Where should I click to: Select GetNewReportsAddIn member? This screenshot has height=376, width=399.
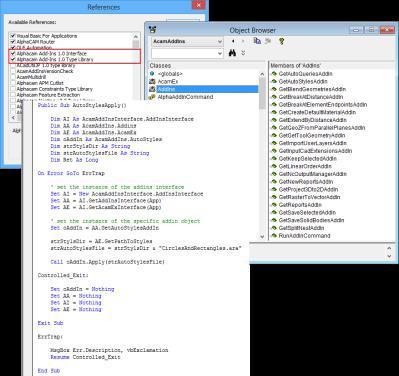pos(306,182)
